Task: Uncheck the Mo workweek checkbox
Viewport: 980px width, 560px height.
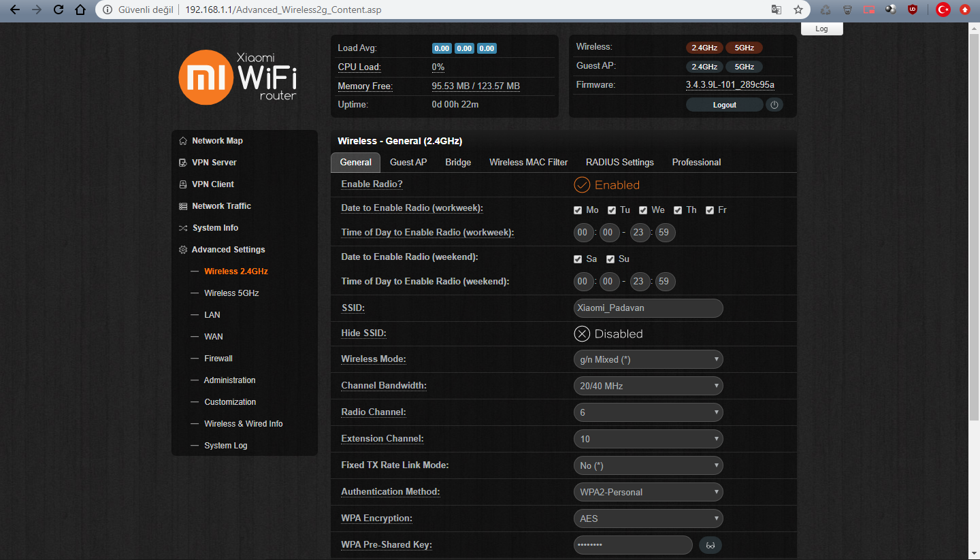Action: pyautogui.click(x=578, y=210)
